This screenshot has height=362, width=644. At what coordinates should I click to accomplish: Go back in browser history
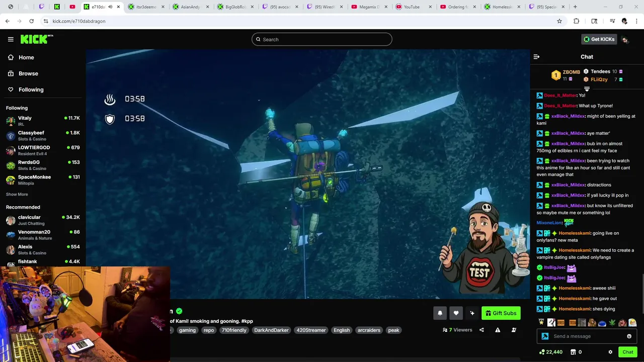(7, 21)
